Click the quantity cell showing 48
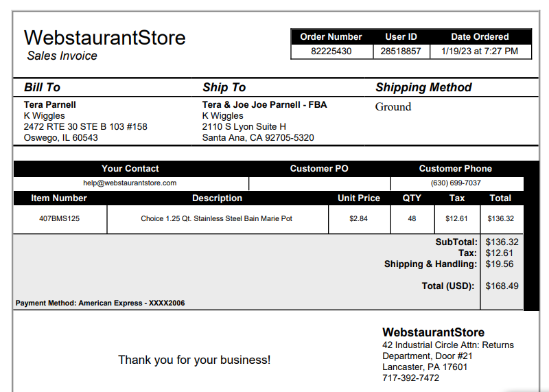Image resolution: width=549 pixels, height=392 pixels. (x=412, y=219)
